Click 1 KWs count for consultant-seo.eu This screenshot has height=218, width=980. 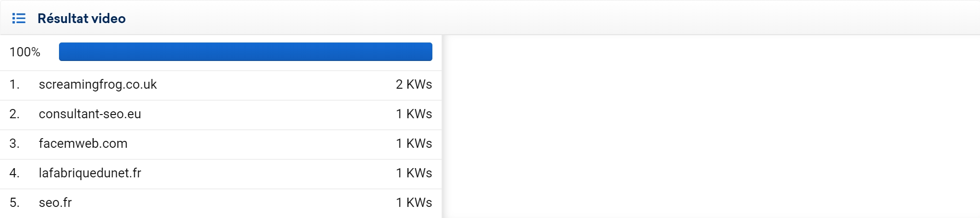[x=414, y=114]
